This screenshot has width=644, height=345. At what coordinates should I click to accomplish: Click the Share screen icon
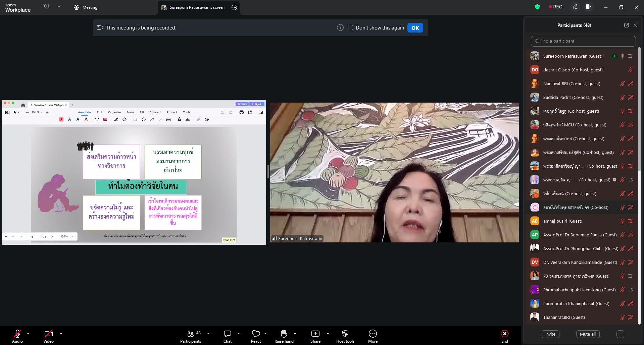[315, 334]
